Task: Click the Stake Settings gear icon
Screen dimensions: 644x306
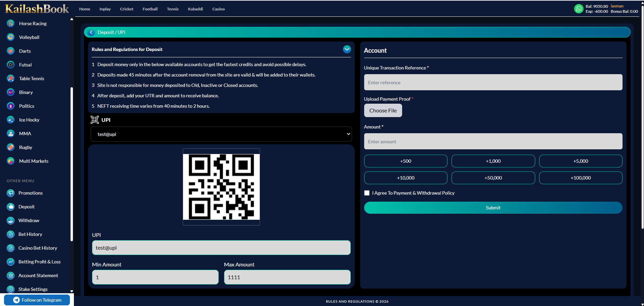Action: 11,289
